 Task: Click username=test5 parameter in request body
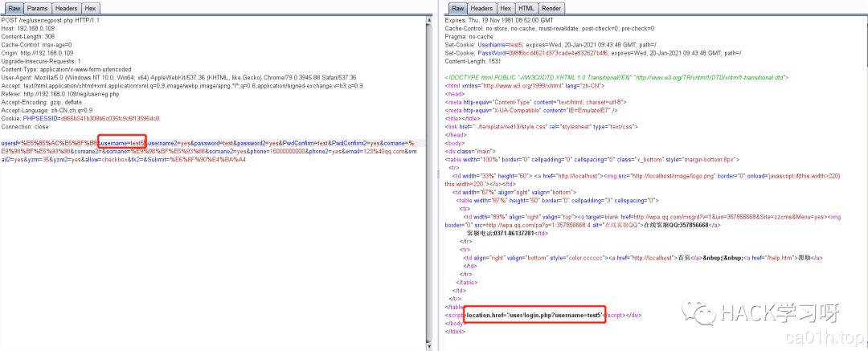click(122, 143)
